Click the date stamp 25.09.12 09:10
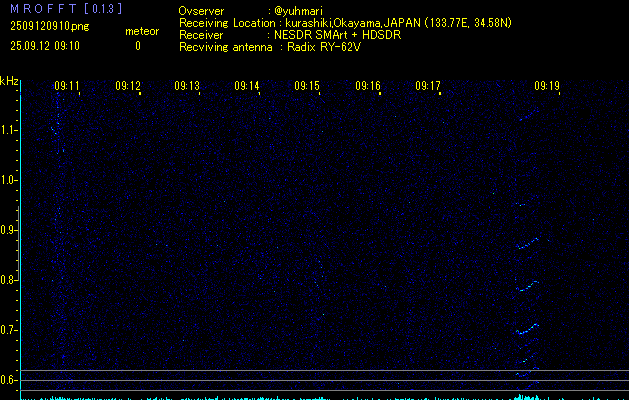This screenshot has height=400, width=629. [x=45, y=46]
